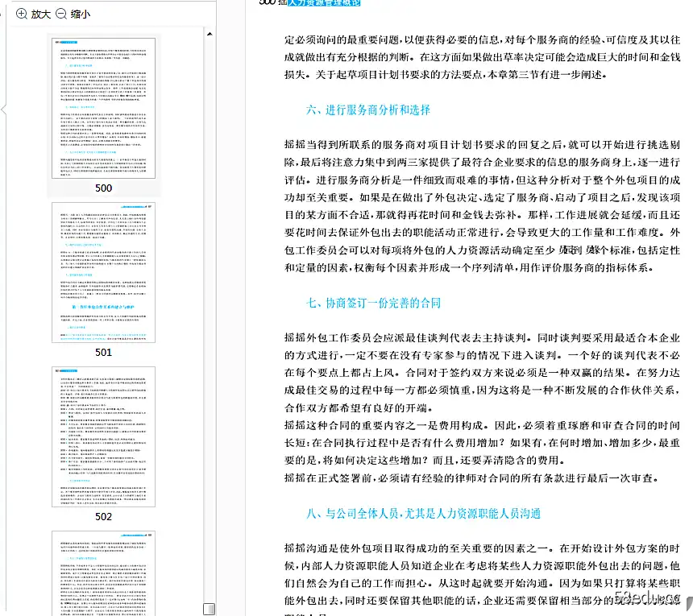Click the zoom out magnifier icon
The height and width of the screenshot is (616, 693).
[61, 14]
